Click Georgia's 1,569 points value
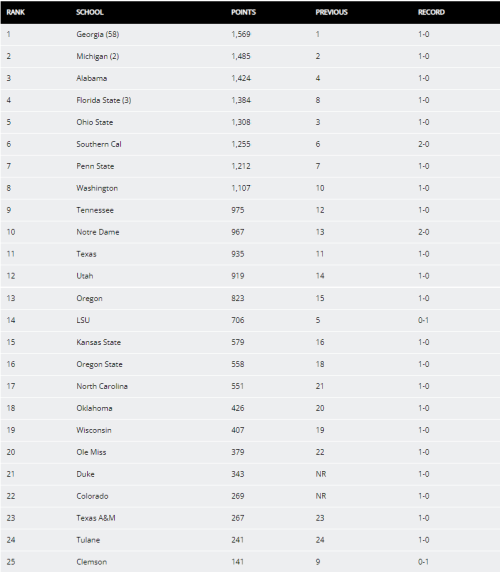 [x=241, y=34]
